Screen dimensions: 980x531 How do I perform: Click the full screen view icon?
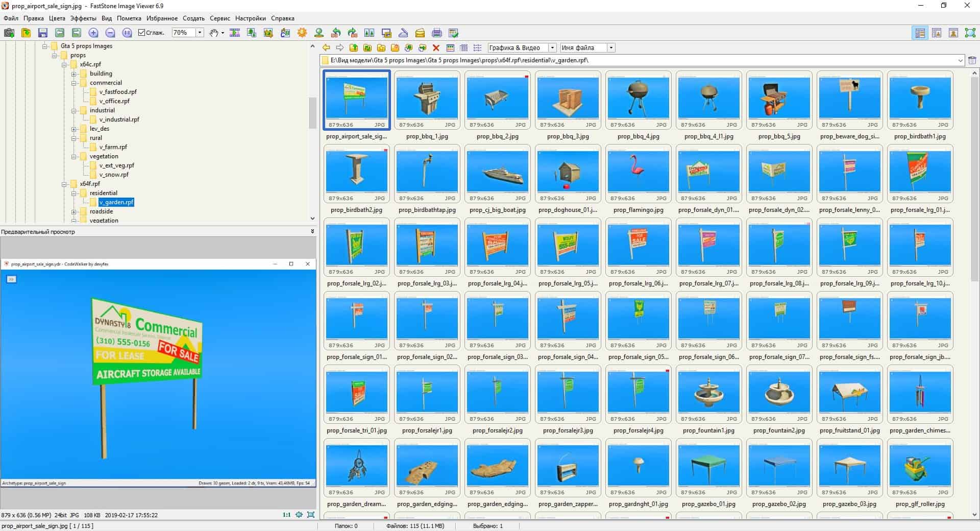[970, 33]
